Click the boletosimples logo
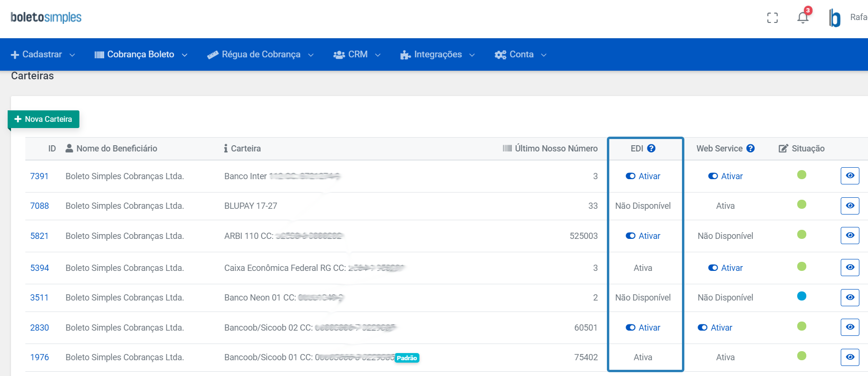 point(46,18)
